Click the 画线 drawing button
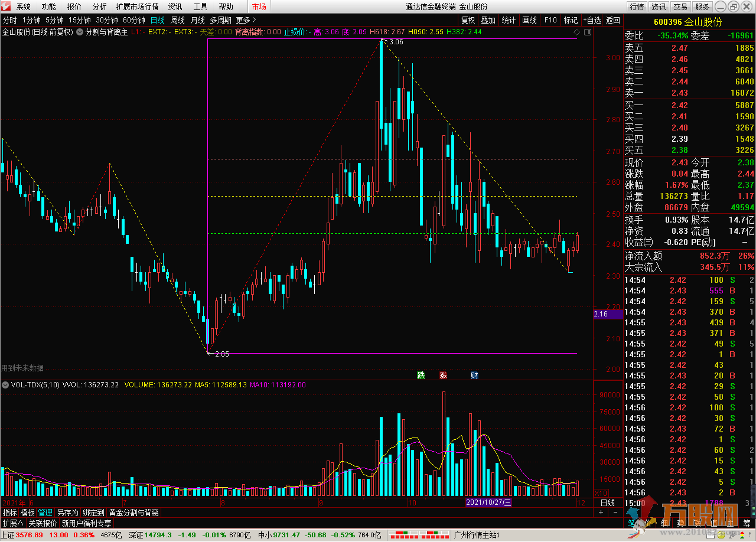The height and width of the screenshot is (542, 756). click(x=530, y=20)
